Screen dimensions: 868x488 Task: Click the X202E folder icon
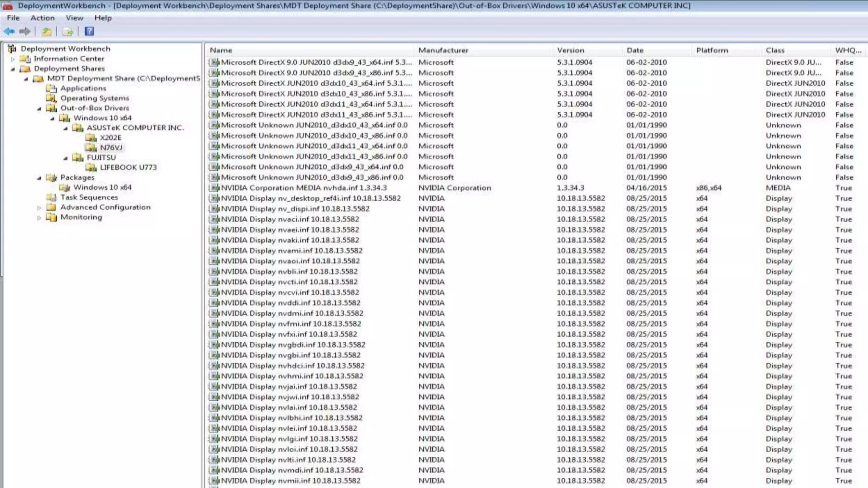coord(91,138)
